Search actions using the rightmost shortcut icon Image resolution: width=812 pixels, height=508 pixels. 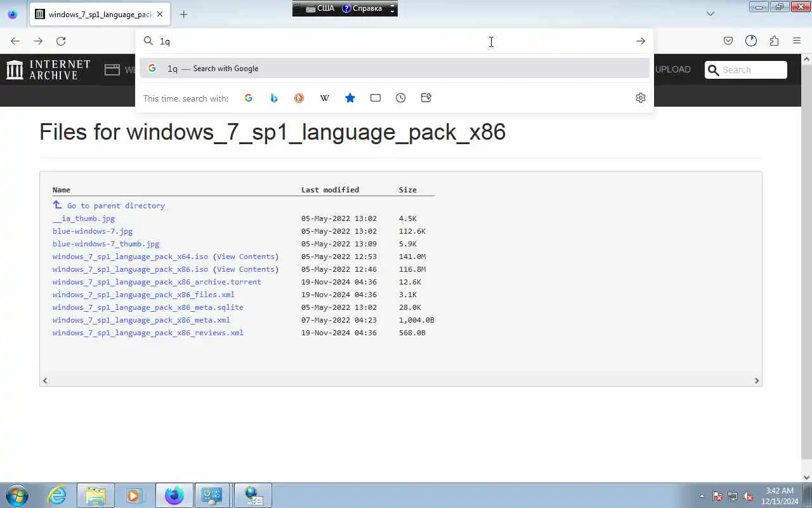426,98
